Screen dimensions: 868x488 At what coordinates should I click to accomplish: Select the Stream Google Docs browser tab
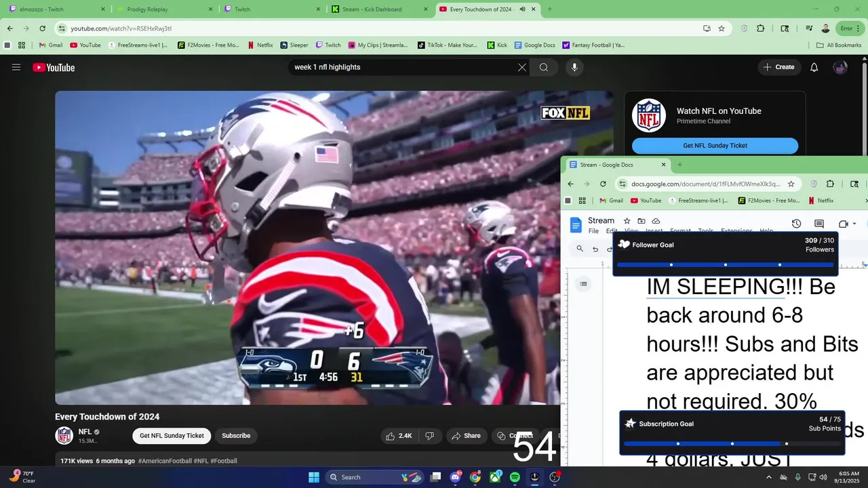coord(617,165)
